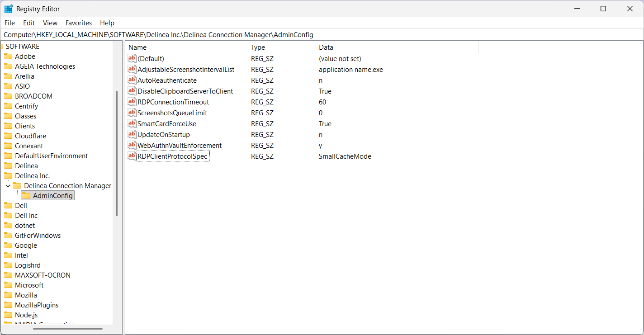The height and width of the screenshot is (335, 644).
Task: Select the ASIO key
Action: 22,86
